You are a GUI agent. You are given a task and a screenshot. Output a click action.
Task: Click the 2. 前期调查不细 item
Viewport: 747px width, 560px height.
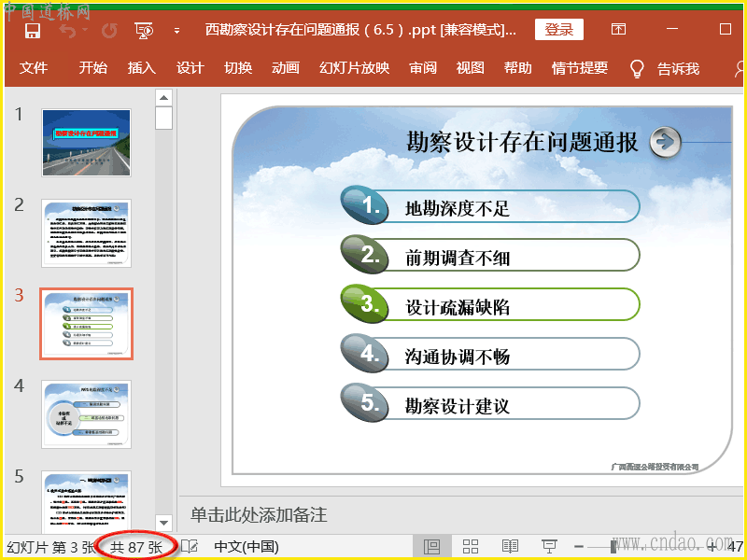(490, 256)
